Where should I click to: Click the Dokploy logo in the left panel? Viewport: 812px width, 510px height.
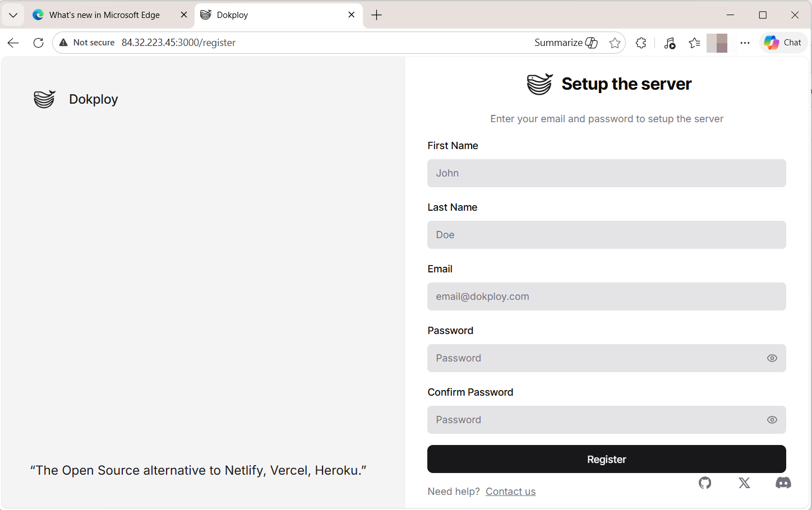click(x=44, y=99)
